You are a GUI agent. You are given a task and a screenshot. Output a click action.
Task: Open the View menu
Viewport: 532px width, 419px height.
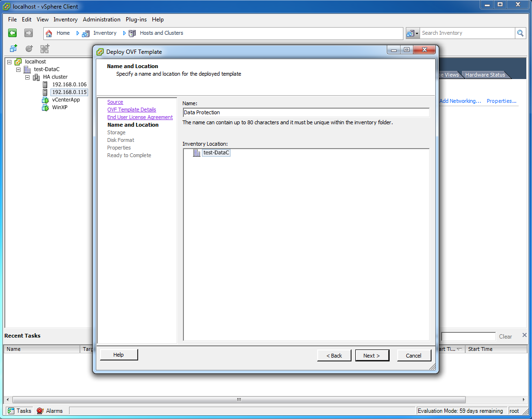pos(42,20)
